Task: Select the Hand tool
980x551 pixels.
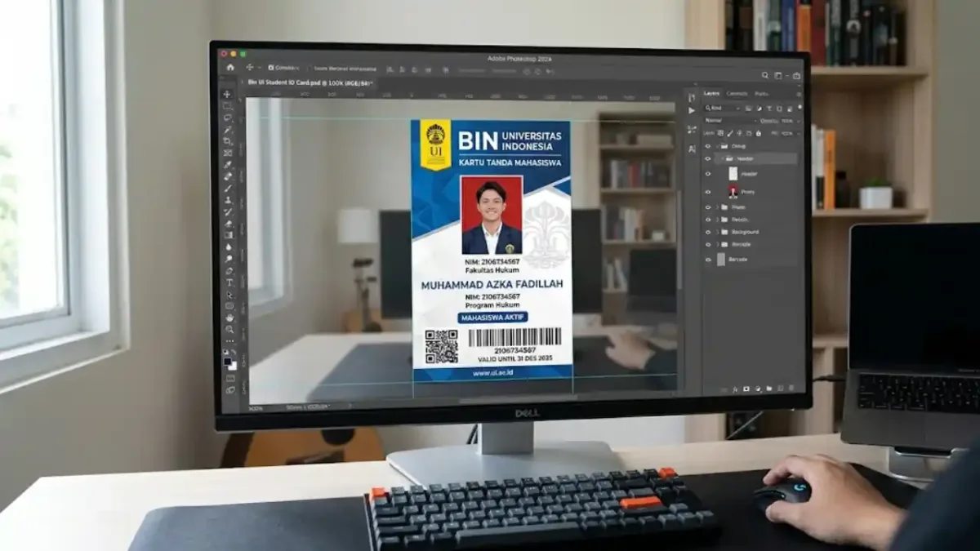Action: click(x=228, y=318)
